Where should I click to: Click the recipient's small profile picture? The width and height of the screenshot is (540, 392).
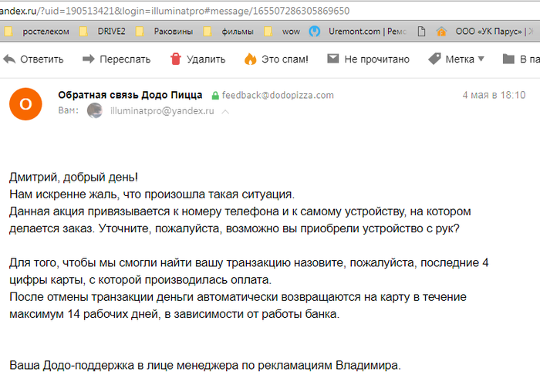point(95,111)
